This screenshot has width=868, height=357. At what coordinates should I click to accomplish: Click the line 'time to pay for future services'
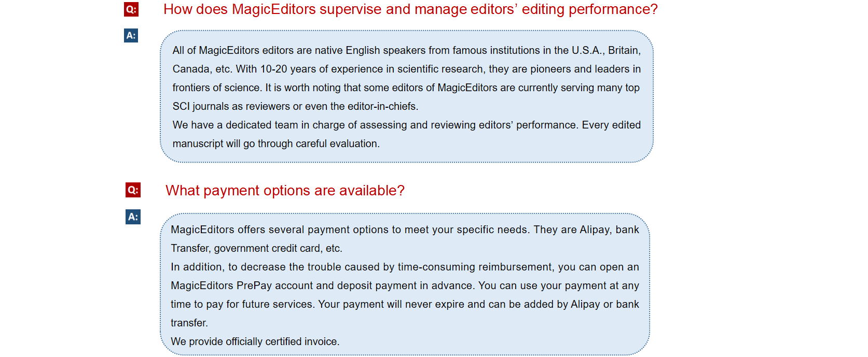click(x=405, y=304)
